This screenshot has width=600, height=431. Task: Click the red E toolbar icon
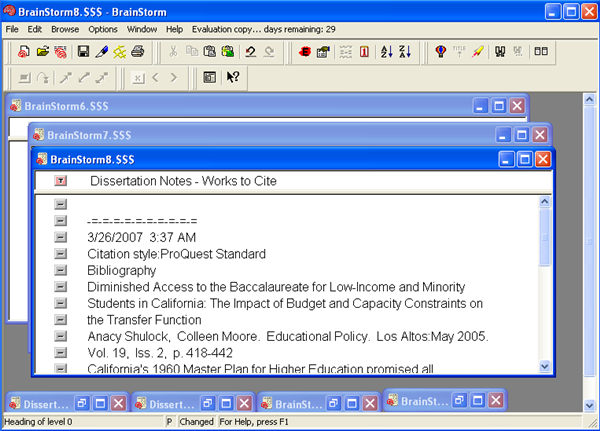[305, 51]
